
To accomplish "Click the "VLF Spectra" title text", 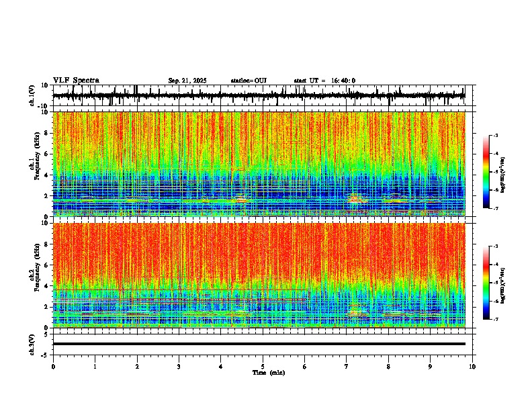I will tap(76, 81).
